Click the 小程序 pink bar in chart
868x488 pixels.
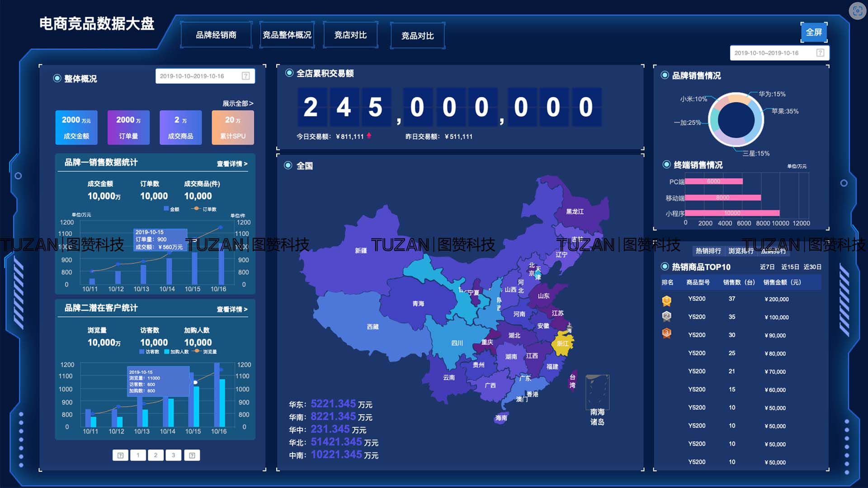732,213
